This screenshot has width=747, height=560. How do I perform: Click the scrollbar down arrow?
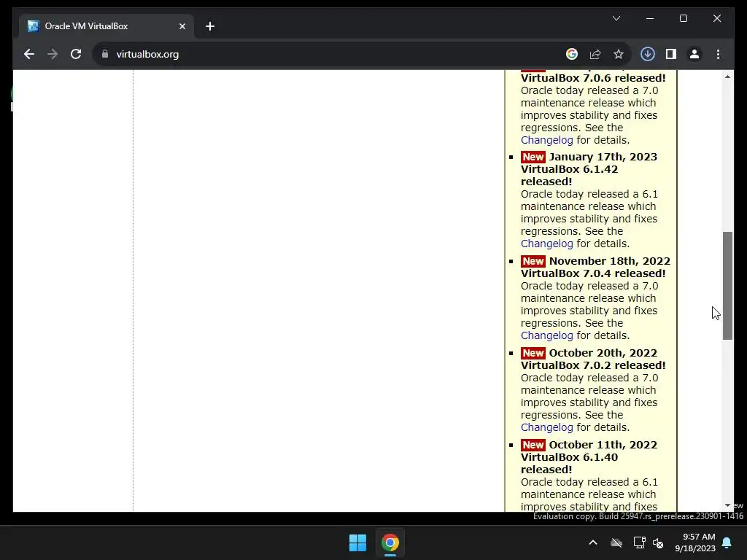pos(727,505)
